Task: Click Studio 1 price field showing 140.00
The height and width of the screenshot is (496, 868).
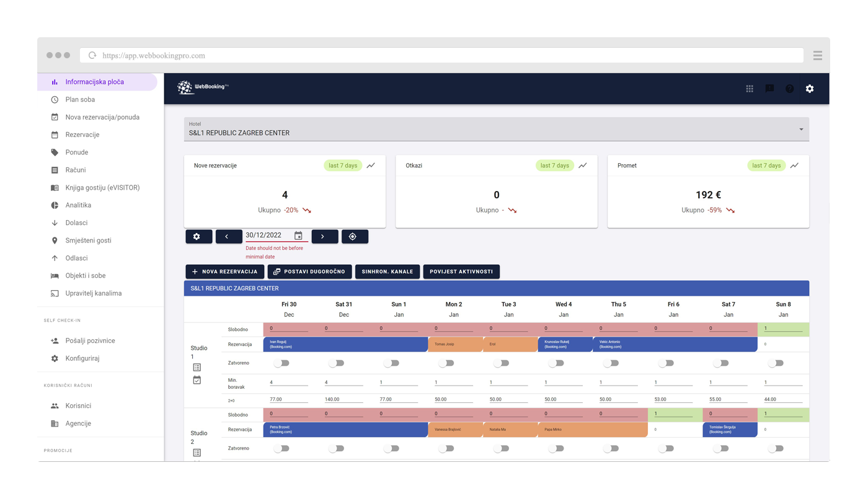Action: 343,399
